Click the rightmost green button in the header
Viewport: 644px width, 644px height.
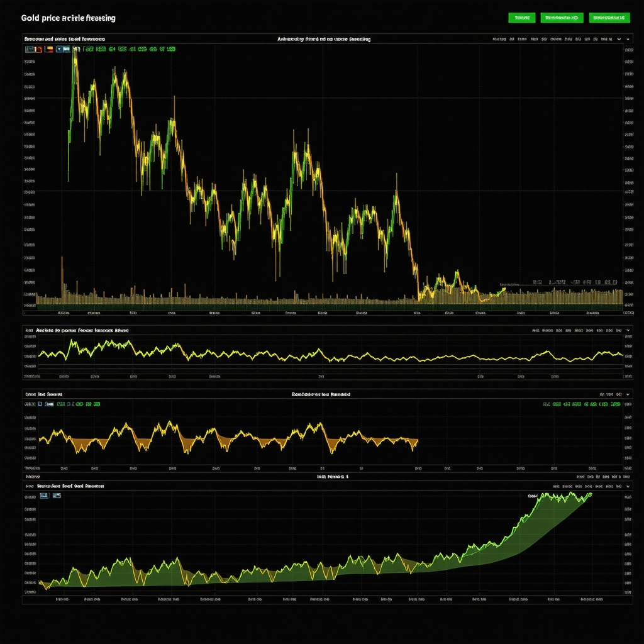coord(609,18)
